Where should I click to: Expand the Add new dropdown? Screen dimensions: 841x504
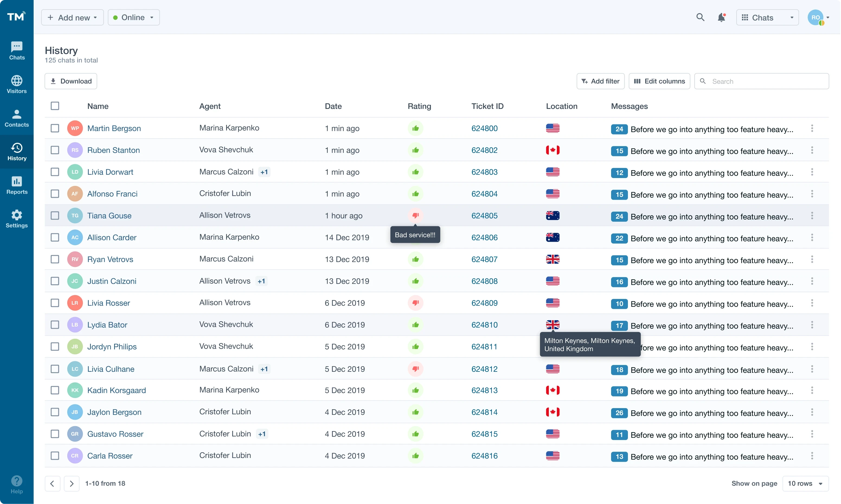point(72,17)
